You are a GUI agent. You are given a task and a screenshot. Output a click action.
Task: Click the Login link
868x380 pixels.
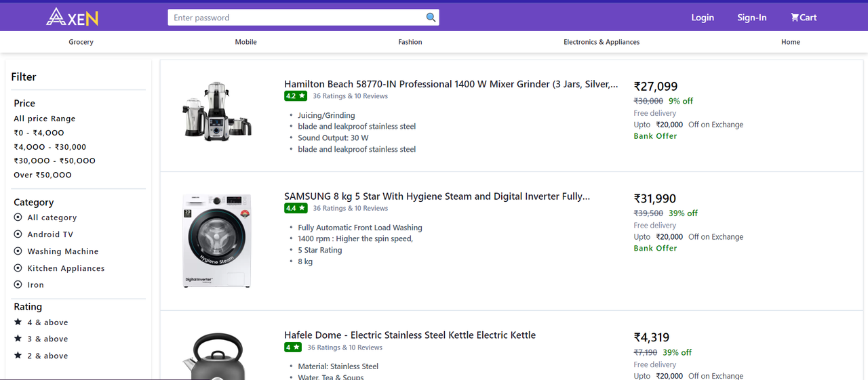(x=703, y=18)
